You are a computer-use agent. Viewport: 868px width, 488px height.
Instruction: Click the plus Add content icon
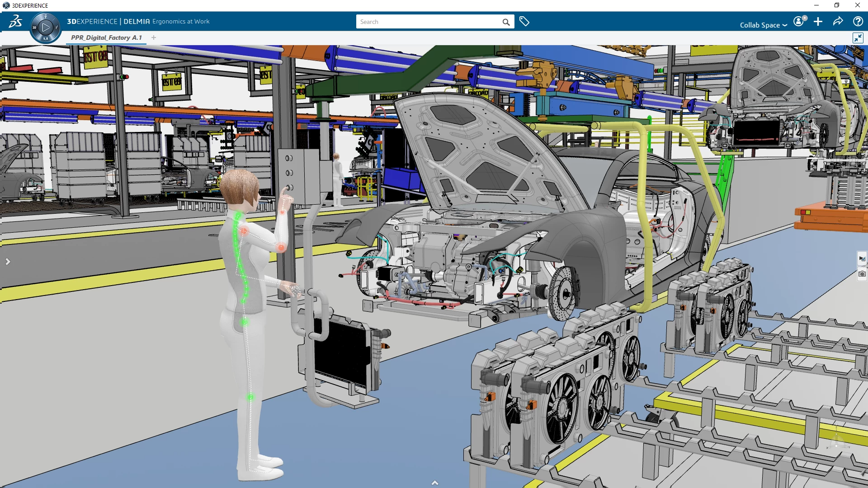click(x=818, y=21)
